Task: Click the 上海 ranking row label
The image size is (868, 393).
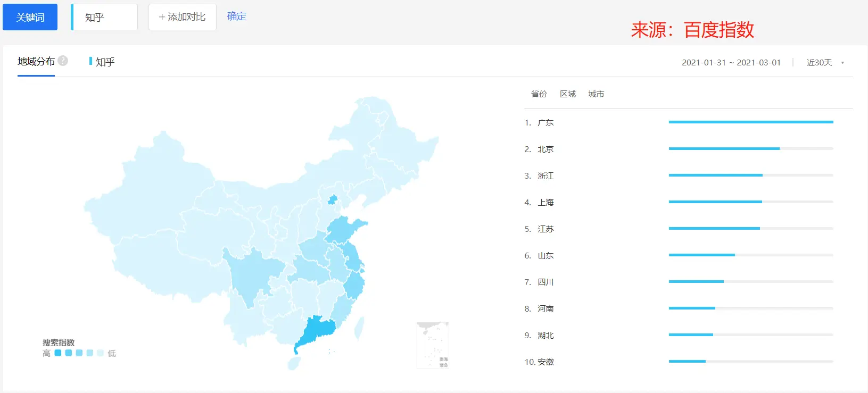Action: pos(545,203)
